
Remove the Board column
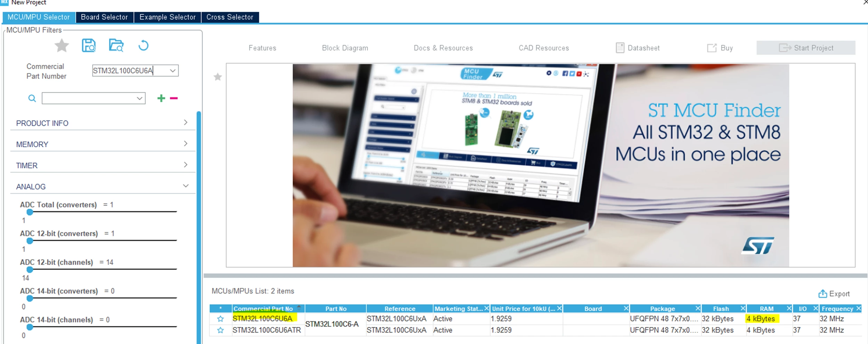point(626,308)
